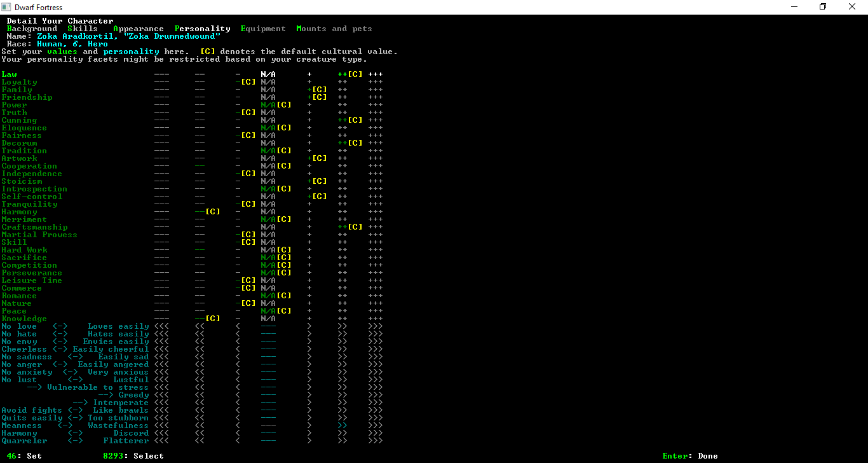This screenshot has width=868, height=463.
Task: Set Merriment to the + level
Action: (x=309, y=219)
